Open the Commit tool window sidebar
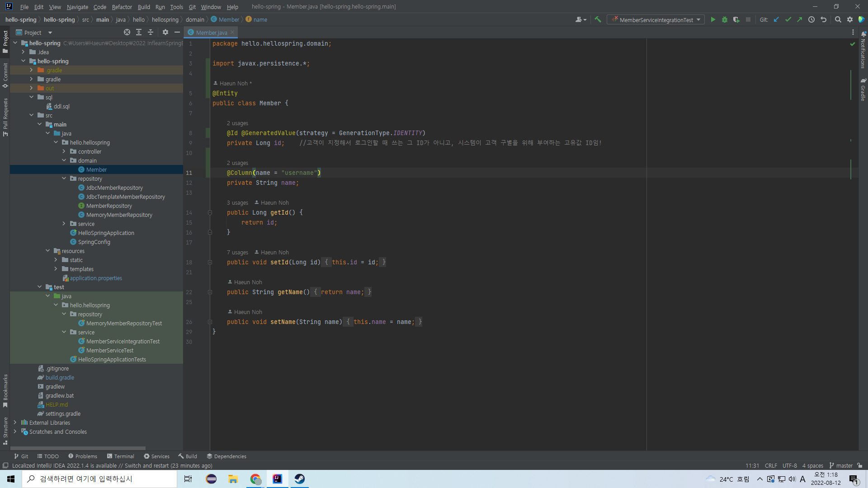 [x=5, y=75]
